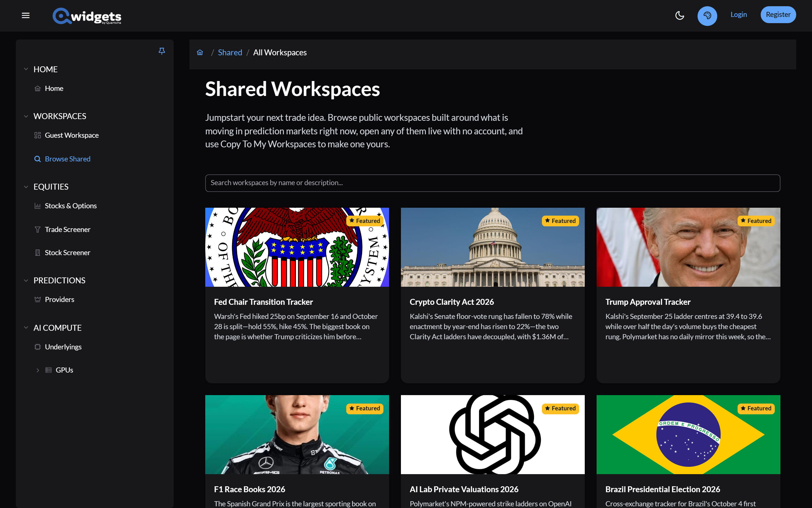Click the Stock Screener building icon

pyautogui.click(x=37, y=252)
